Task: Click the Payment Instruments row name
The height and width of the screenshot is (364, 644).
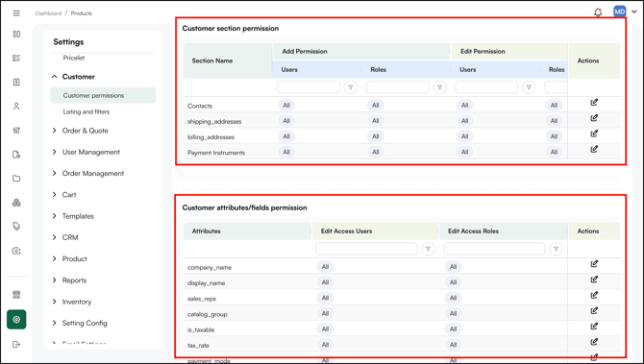Action: pyautogui.click(x=216, y=153)
